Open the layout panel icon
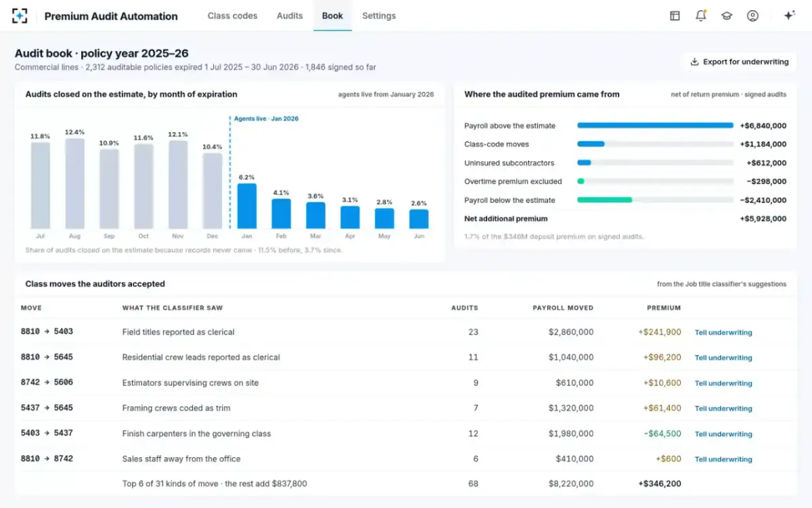Viewport: 812px width, 508px height. click(x=675, y=16)
